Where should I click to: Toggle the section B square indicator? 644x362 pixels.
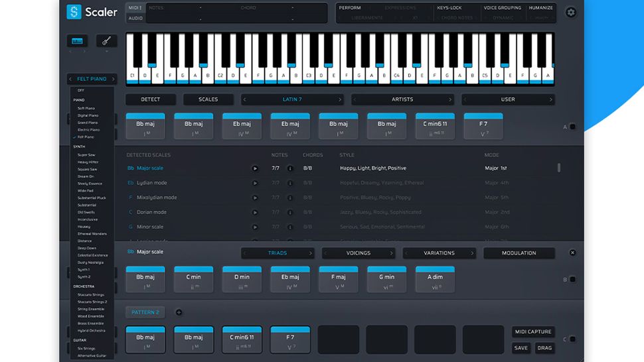pyautogui.click(x=572, y=280)
